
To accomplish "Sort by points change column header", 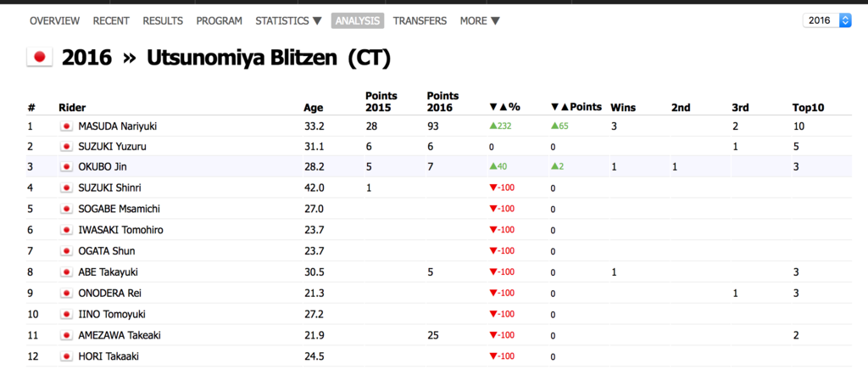I will point(576,107).
